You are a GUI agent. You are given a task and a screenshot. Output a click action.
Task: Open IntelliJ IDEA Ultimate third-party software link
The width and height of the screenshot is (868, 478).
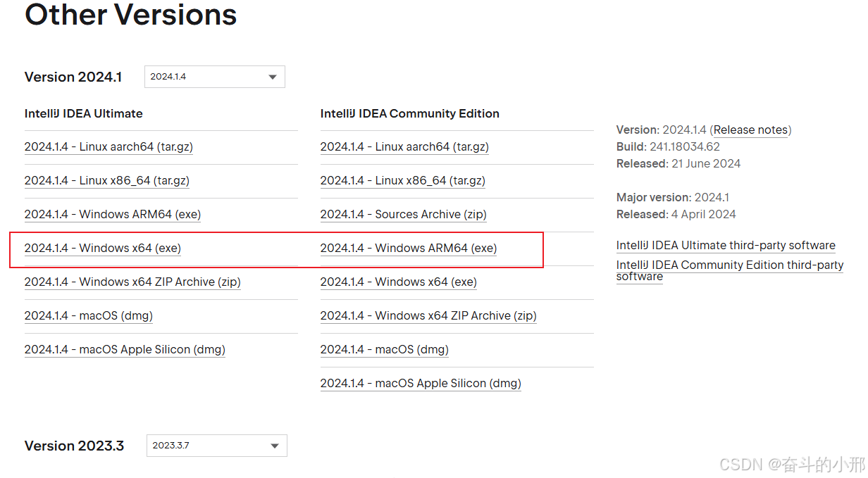click(x=726, y=246)
